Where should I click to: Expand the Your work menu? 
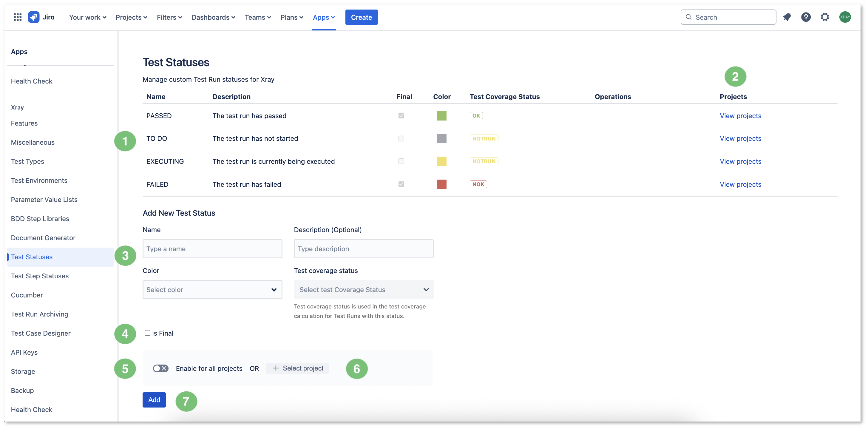(x=88, y=17)
